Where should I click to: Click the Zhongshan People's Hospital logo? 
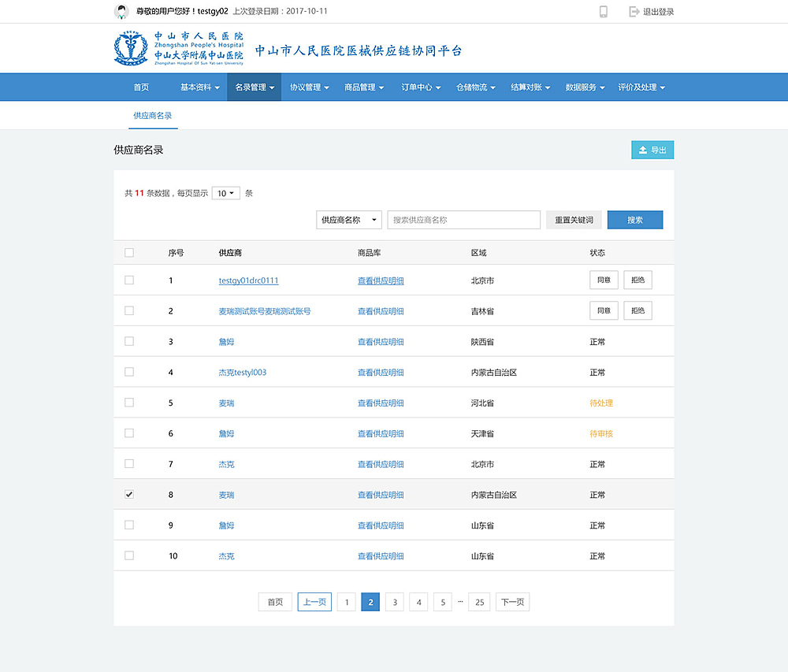coord(131,48)
